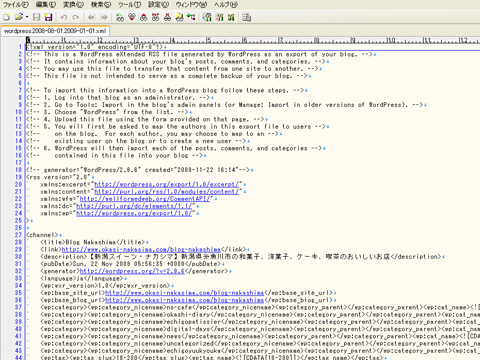Click the first settings icon after outline
The image size is (480, 360).
pos(207,17)
